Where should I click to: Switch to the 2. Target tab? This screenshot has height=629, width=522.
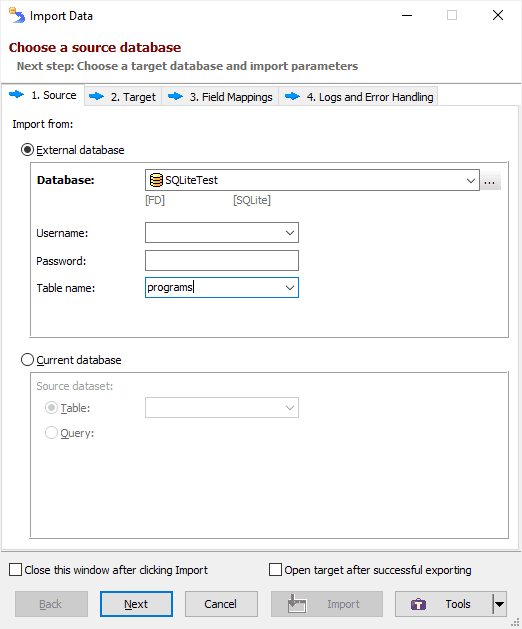[123, 97]
